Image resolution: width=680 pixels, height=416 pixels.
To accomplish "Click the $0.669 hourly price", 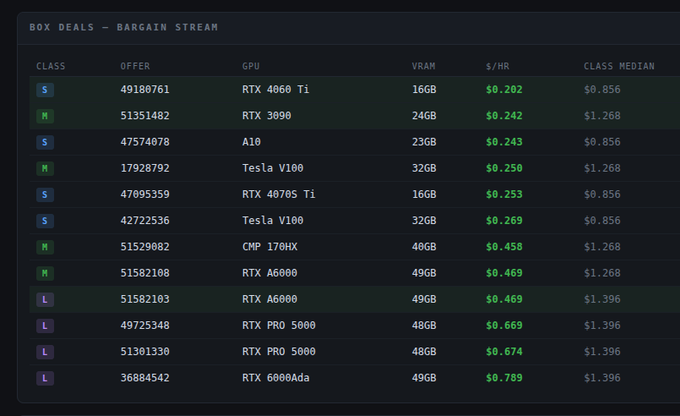I will pos(504,325).
